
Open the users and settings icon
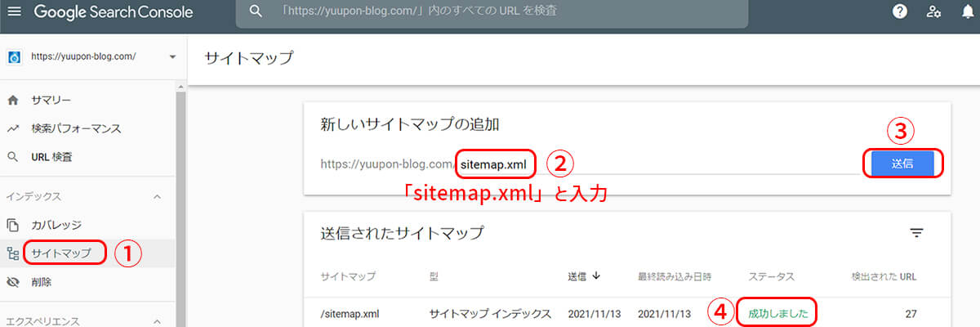point(933,11)
